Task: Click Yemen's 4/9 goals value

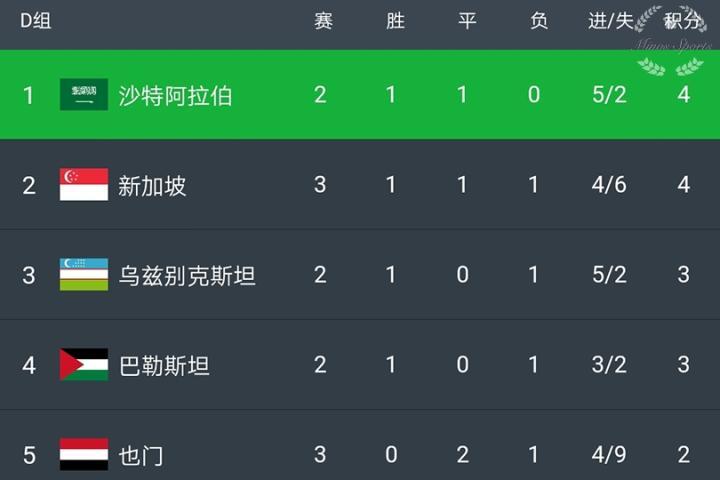Action: click(x=609, y=456)
